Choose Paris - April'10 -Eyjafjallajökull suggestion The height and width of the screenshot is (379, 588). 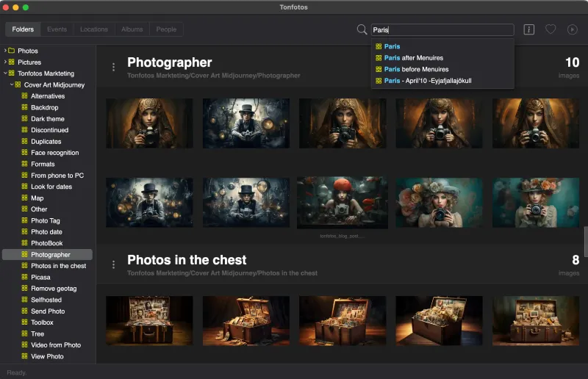coord(442,81)
